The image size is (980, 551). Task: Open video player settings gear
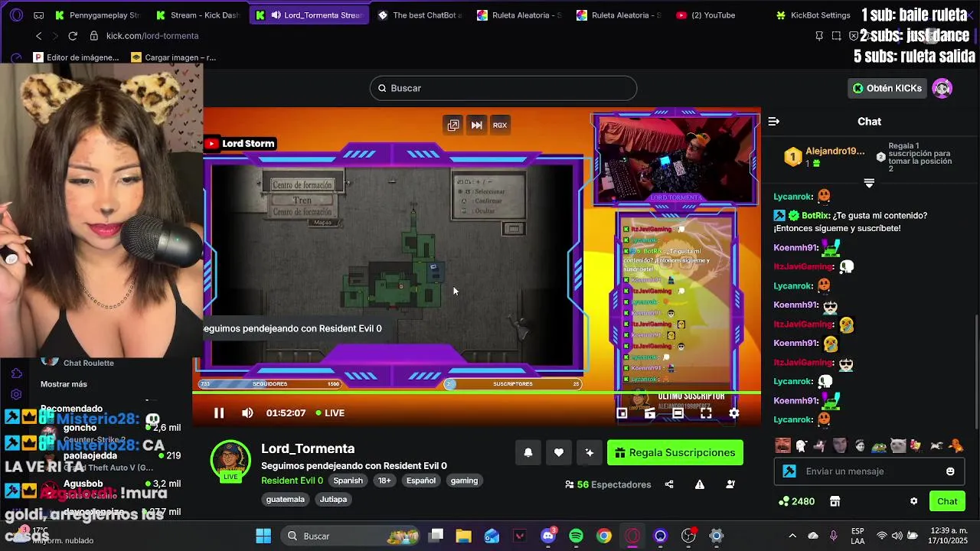coord(733,413)
